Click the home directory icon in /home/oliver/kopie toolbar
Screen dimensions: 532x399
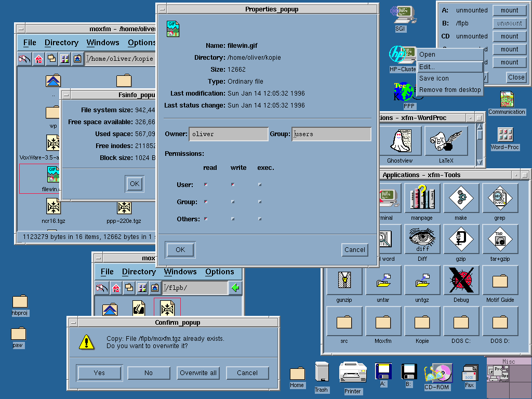click(x=38, y=59)
